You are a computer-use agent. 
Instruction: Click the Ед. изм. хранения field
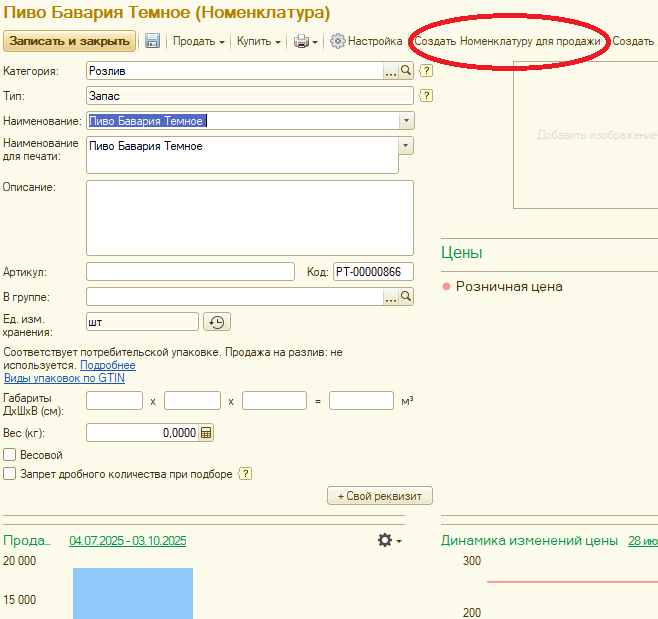click(x=142, y=322)
